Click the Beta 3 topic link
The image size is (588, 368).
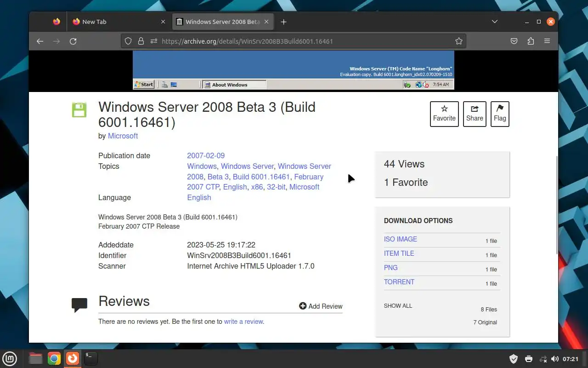(x=218, y=177)
